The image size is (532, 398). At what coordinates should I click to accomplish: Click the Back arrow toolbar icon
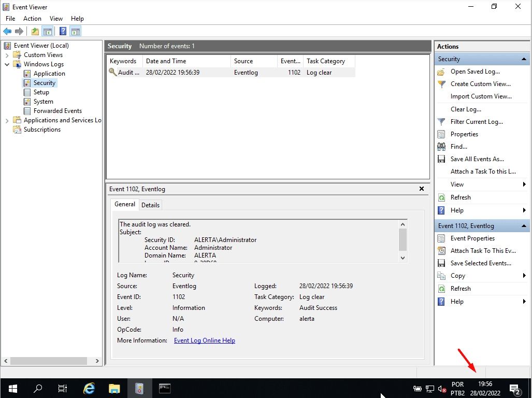point(7,32)
